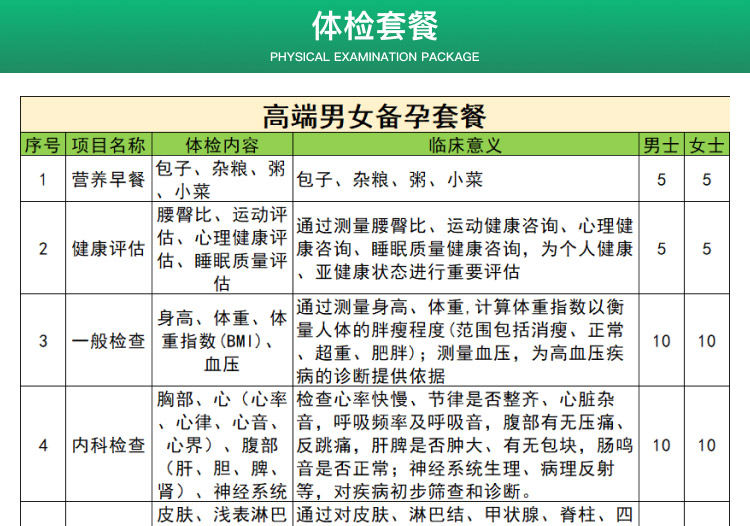Click serial number 4 cell
Screen dimensions: 750x526
tap(43, 444)
